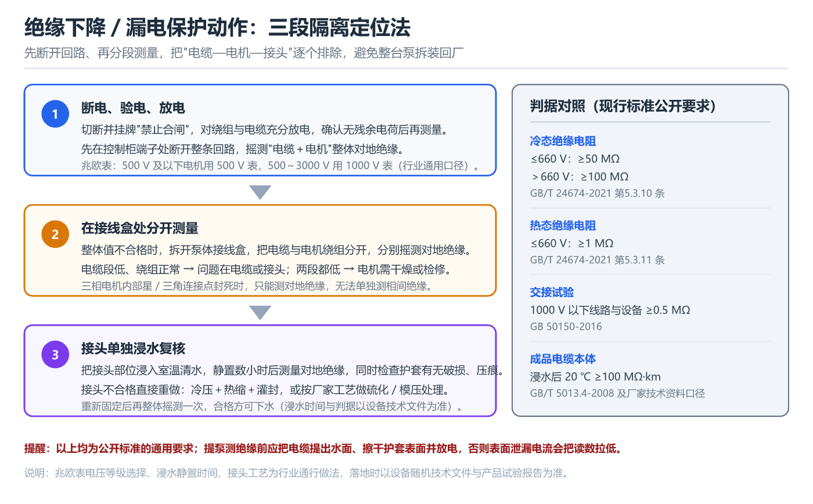Click the value "≤660 V：≥1 MΩ"
Viewport: 813px width, 504px height.
(x=572, y=243)
